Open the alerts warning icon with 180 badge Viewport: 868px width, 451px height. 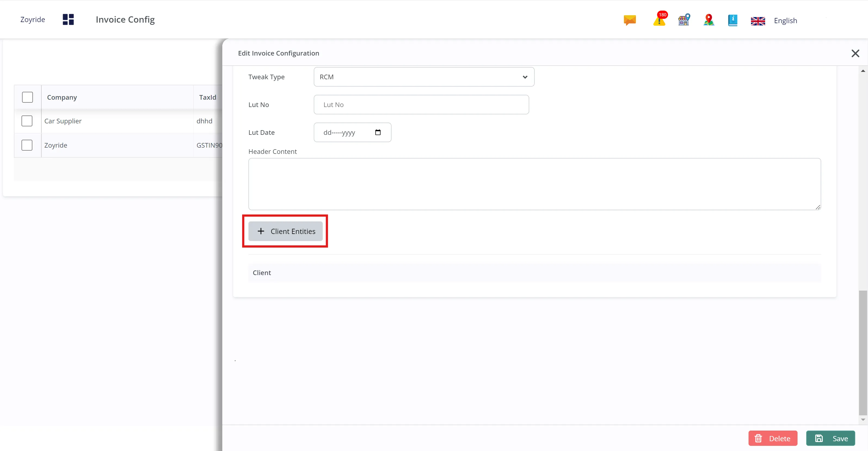[x=660, y=19]
